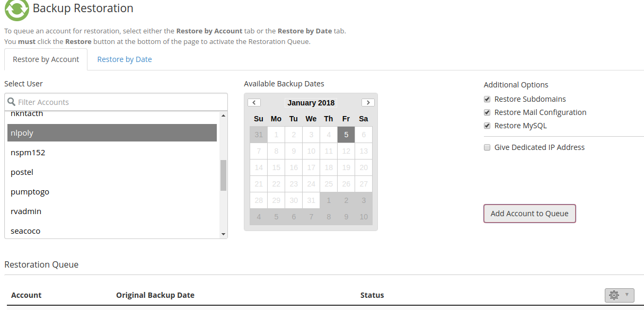The image size is (644, 310).
Task: Click the search magnifier in Filter Accounts
Action: coord(11,102)
